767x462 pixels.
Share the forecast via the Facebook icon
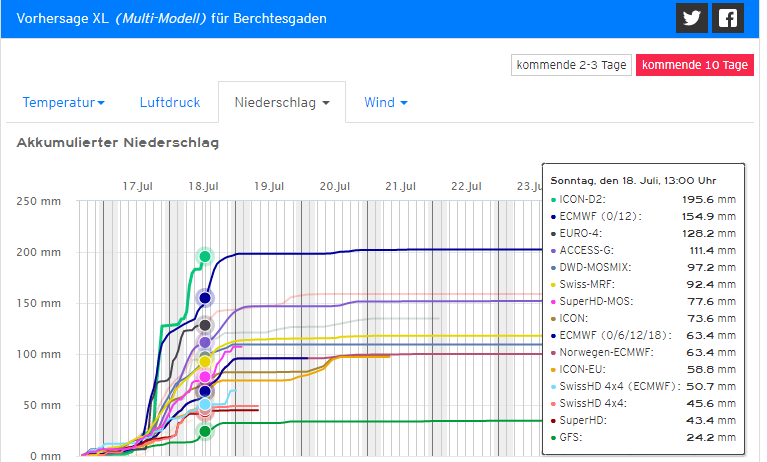(728, 18)
